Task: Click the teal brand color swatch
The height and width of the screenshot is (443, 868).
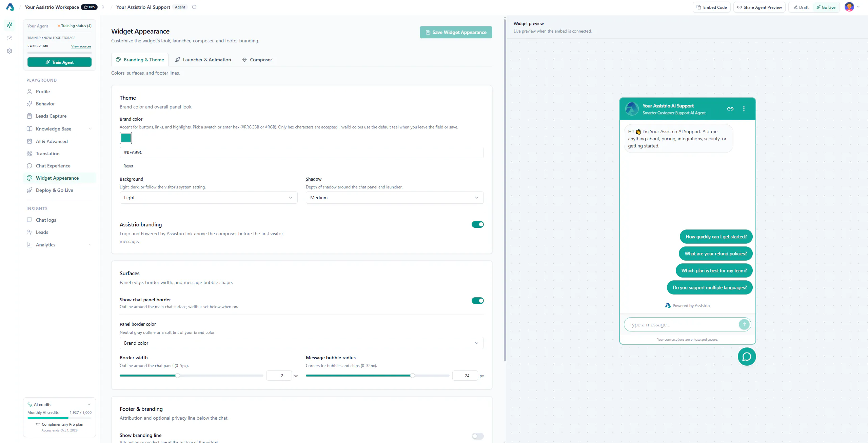Action: [x=126, y=138]
